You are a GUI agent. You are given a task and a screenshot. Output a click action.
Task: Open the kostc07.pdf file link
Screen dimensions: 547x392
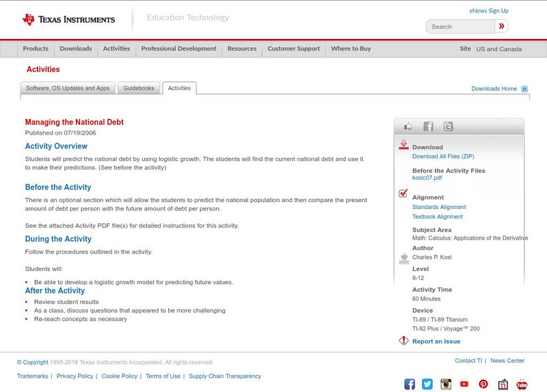427,178
